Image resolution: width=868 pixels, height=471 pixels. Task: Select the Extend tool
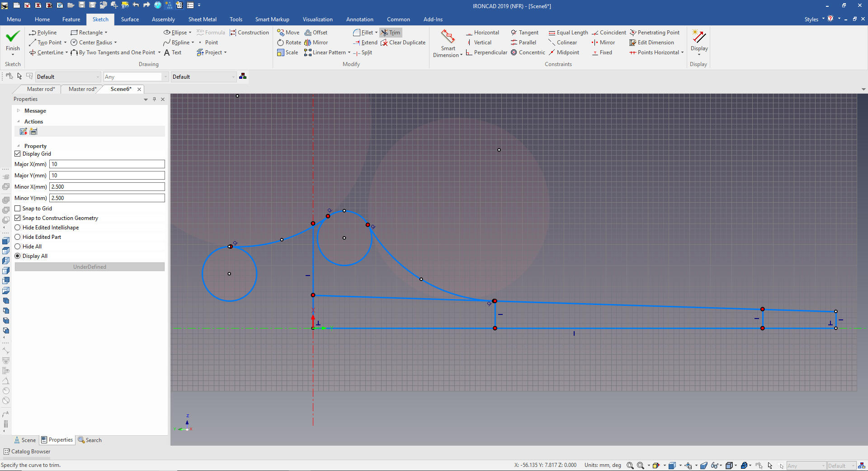click(x=365, y=43)
